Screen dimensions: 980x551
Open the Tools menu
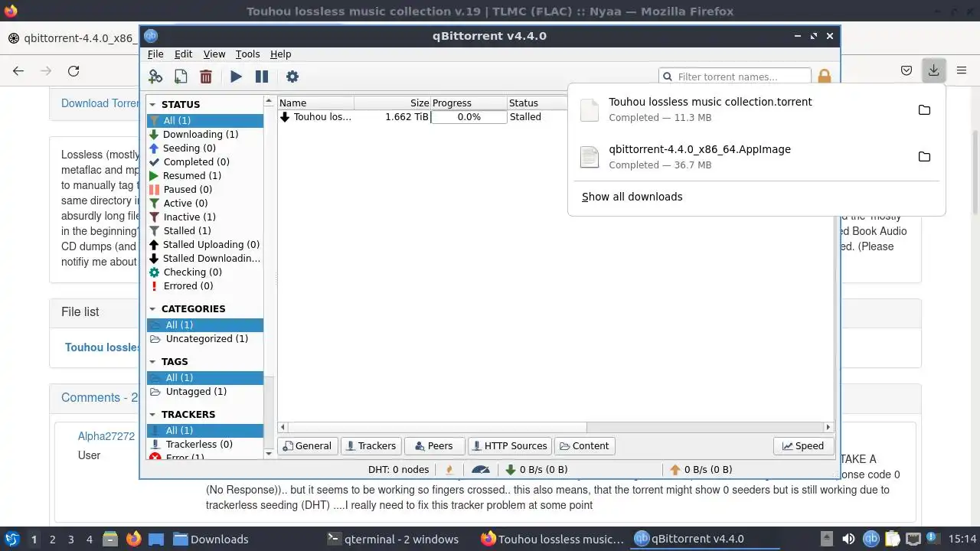coord(247,54)
